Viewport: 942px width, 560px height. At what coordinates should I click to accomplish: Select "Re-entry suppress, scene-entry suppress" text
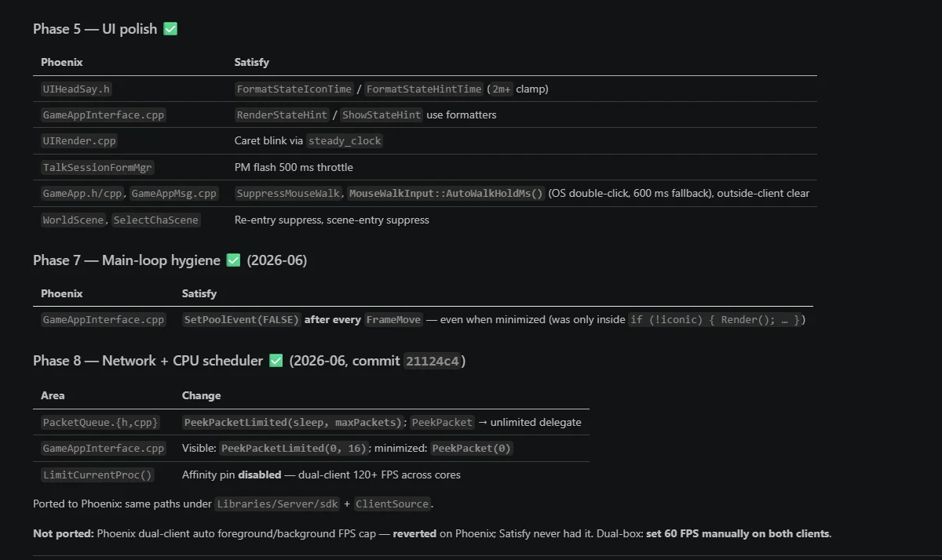[x=332, y=220]
